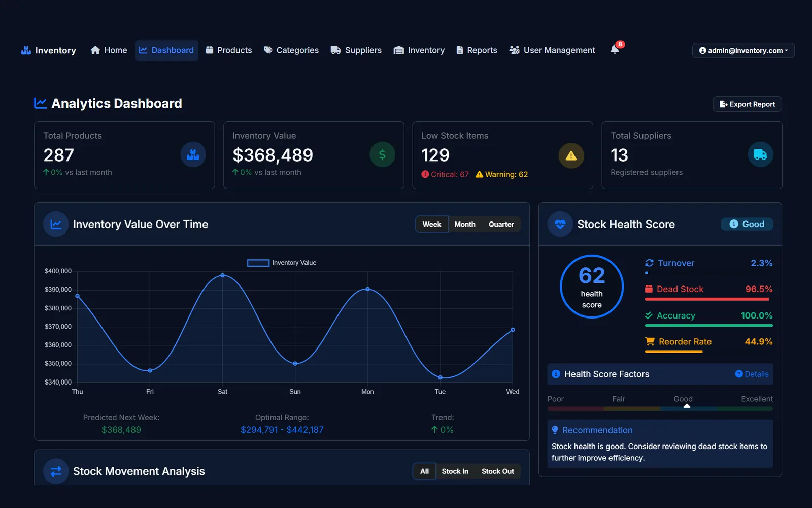Open the Inventory warehouse nav item
The image size is (812, 508).
(419, 50)
